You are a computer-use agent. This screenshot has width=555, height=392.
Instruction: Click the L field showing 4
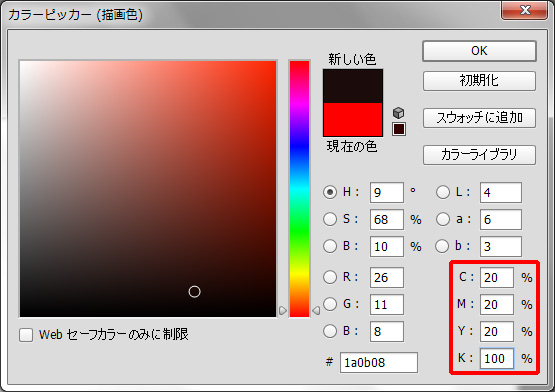(x=500, y=193)
